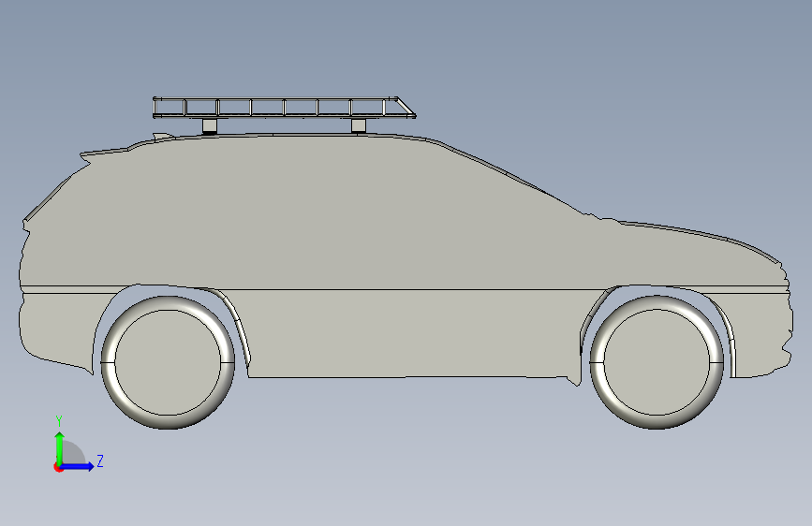Click the blue Z axis arrow of the triad
Screen dimensions: 812x526
pyautogui.click(x=77, y=466)
